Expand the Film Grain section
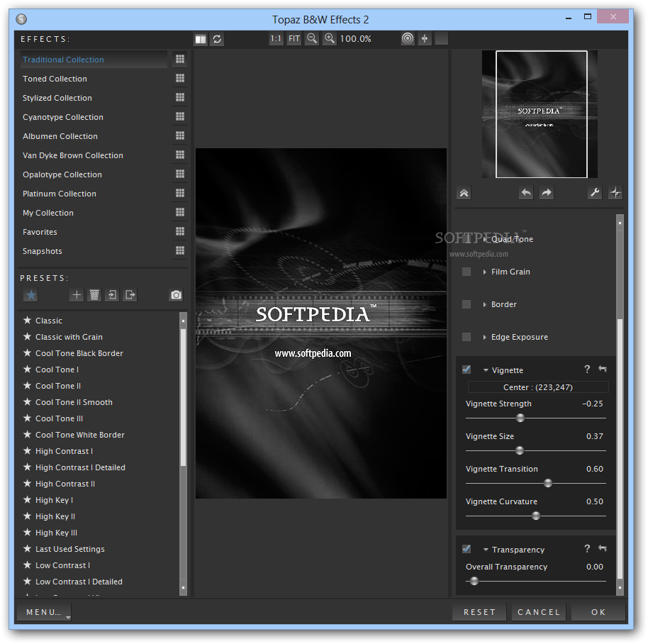Image resolution: width=648 pixels, height=644 pixels. [485, 272]
